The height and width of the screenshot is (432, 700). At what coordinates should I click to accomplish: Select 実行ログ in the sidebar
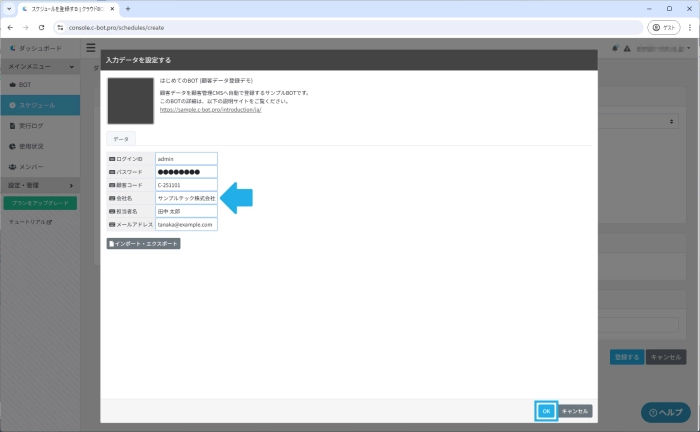(x=34, y=126)
